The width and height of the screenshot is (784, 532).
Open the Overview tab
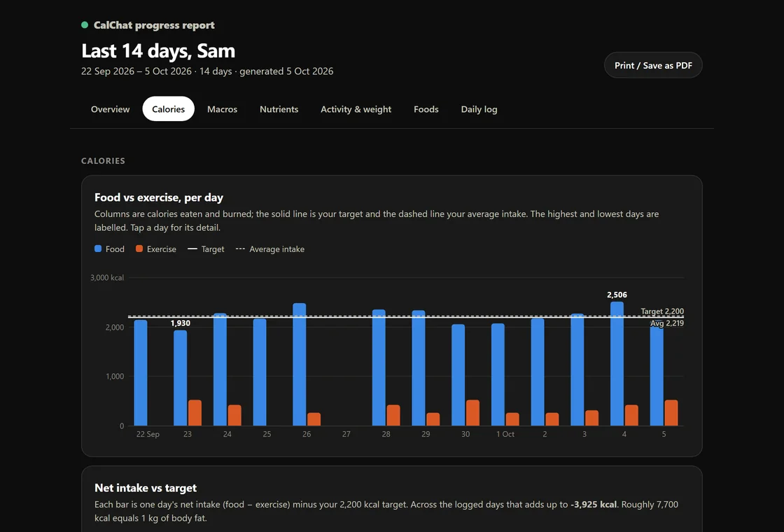pyautogui.click(x=110, y=109)
